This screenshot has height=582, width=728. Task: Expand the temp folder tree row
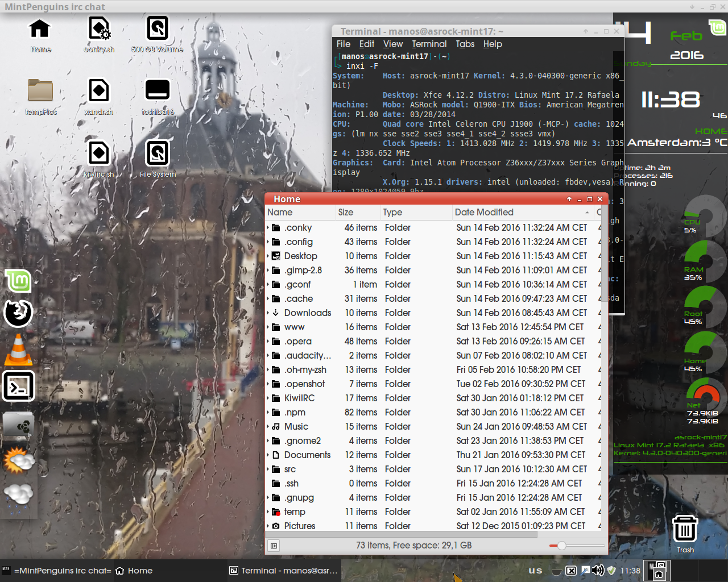(268, 512)
